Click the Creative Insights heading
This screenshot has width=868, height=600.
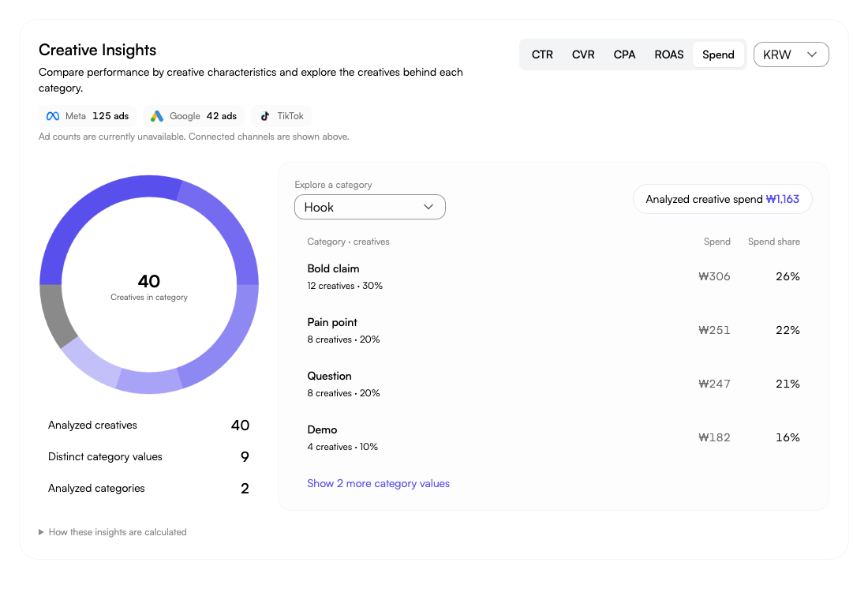click(97, 50)
